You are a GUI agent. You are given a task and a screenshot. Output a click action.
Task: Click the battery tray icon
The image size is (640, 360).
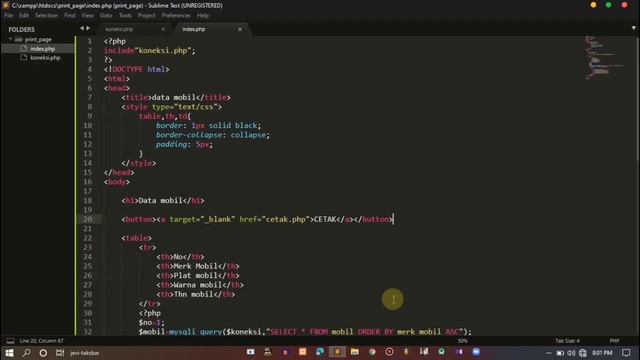pyautogui.click(x=560, y=353)
